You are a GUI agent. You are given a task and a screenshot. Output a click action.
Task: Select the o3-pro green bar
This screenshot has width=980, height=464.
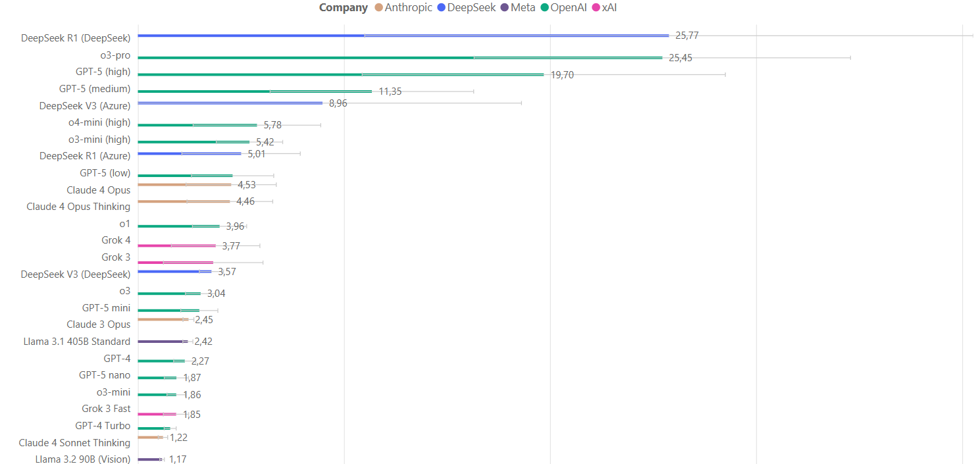coord(400,58)
